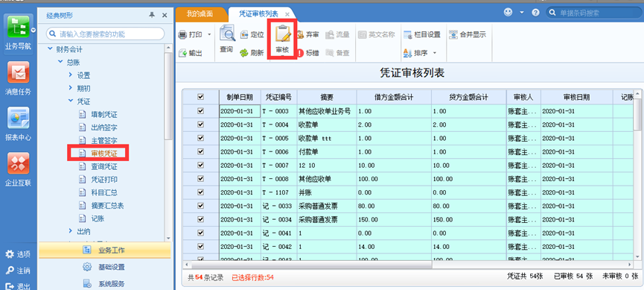Viewport: 644px width, 290px height.
Task: Click the 刷新 refresh icon
Action: (252, 53)
